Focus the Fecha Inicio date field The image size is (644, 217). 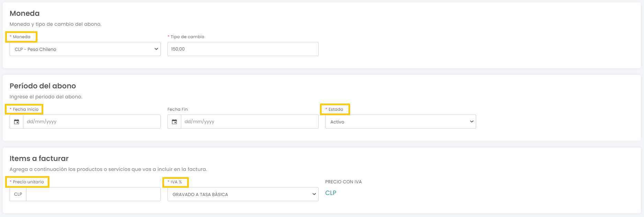click(92, 122)
